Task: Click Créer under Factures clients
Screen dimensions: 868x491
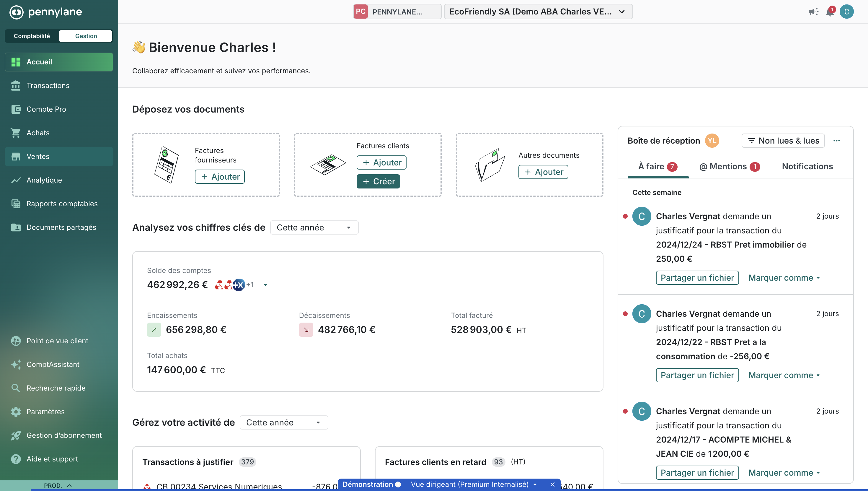Action: coord(378,181)
